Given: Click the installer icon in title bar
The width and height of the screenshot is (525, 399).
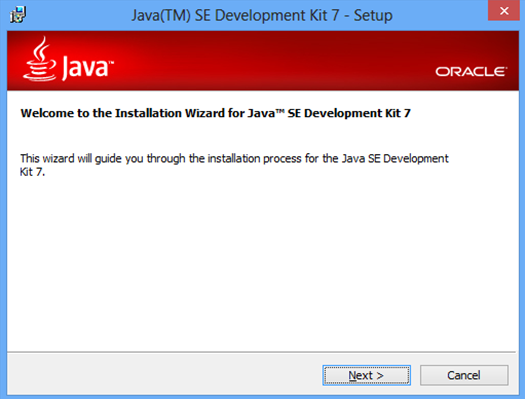Looking at the screenshot, I should tap(18, 15).
